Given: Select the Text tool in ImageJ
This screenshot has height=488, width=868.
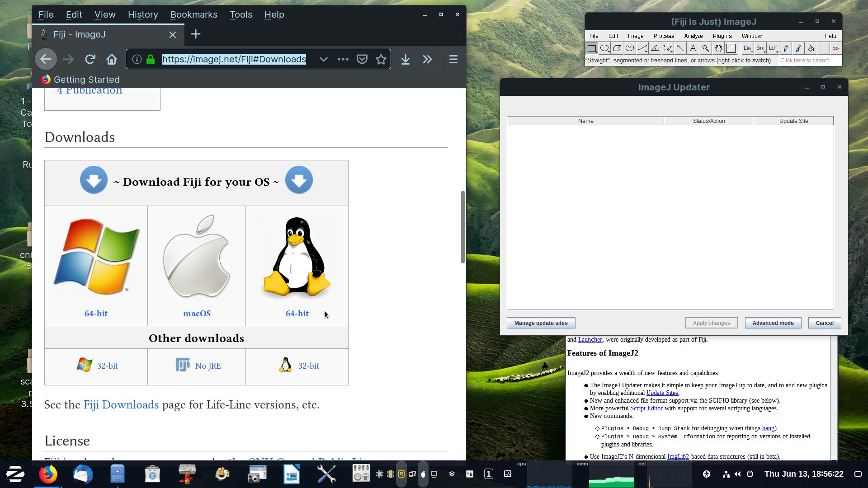Looking at the screenshot, I should click(693, 48).
